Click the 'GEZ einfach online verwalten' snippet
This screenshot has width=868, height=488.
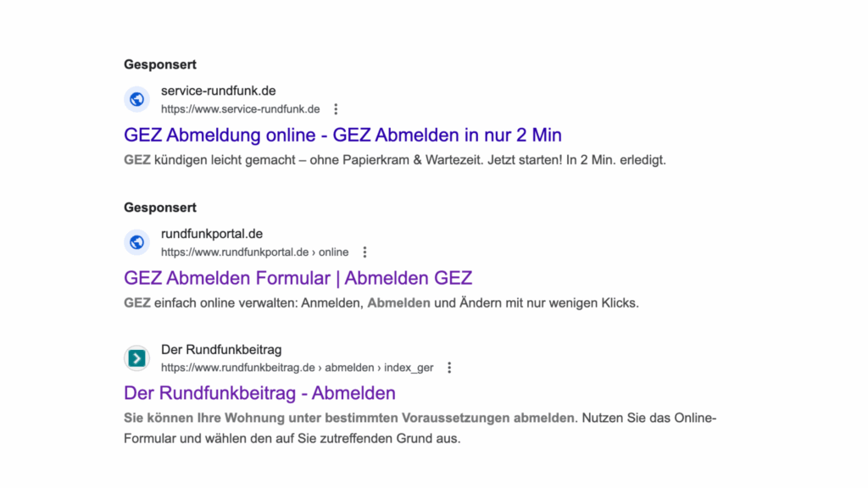380,302
